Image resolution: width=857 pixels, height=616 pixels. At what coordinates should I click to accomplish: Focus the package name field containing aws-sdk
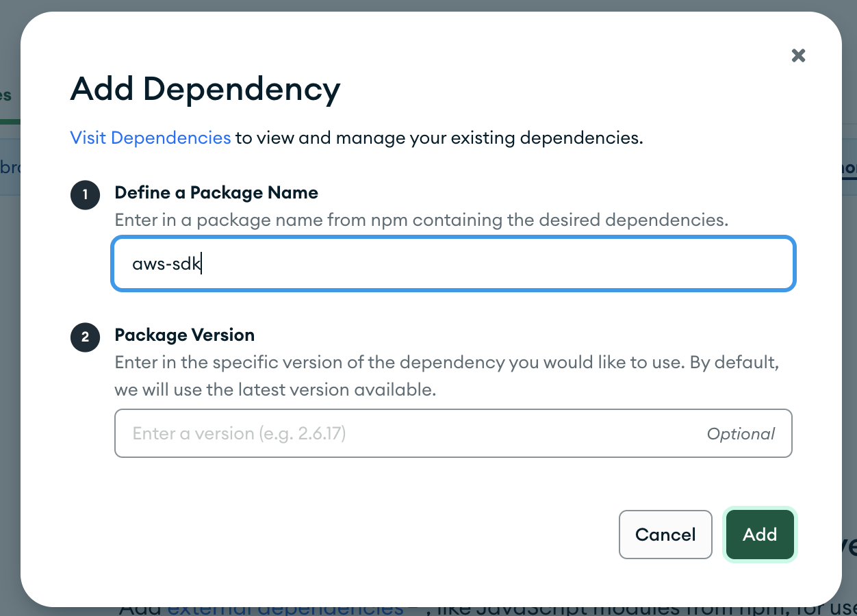pos(453,264)
